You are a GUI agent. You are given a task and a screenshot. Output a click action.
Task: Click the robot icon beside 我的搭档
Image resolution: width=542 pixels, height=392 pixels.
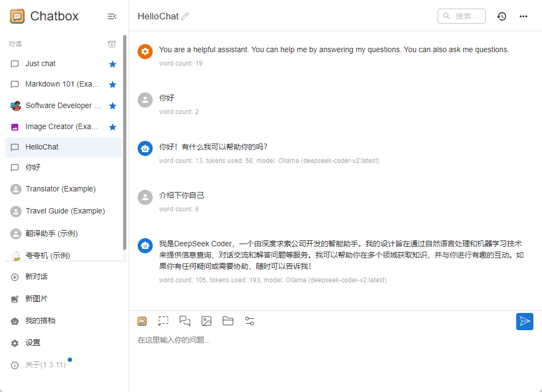pyautogui.click(x=15, y=321)
